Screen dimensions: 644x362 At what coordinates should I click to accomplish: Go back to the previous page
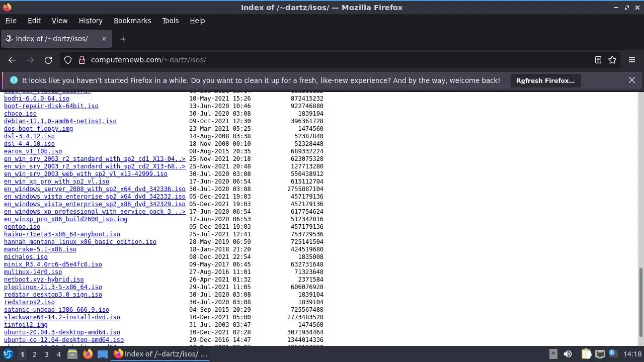click(12, 60)
